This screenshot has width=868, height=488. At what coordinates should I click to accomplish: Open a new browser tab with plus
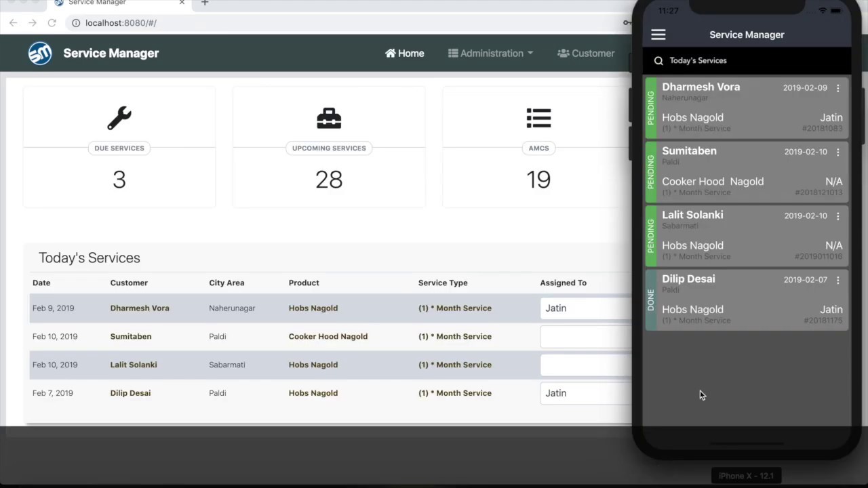pos(205,3)
